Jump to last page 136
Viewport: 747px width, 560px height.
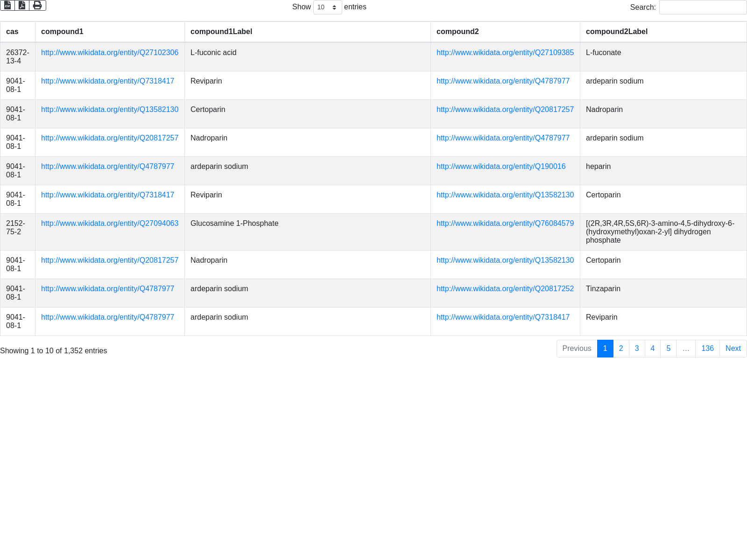(707, 349)
